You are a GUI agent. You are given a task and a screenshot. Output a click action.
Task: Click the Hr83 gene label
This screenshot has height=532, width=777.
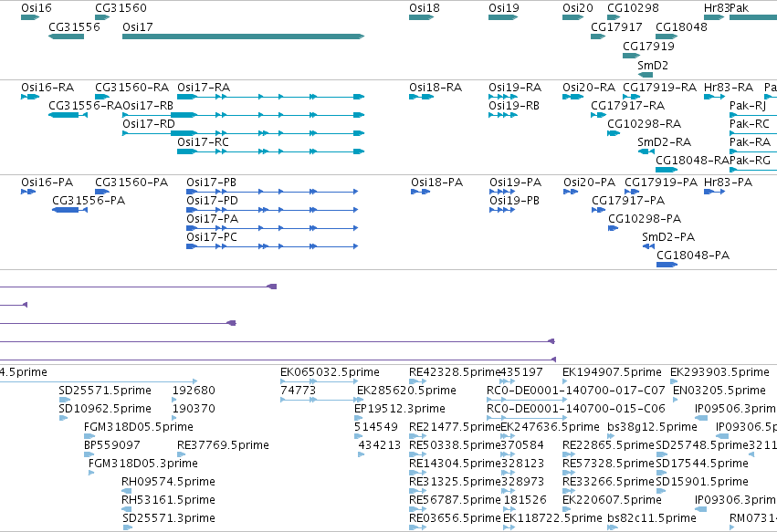tap(717, 8)
